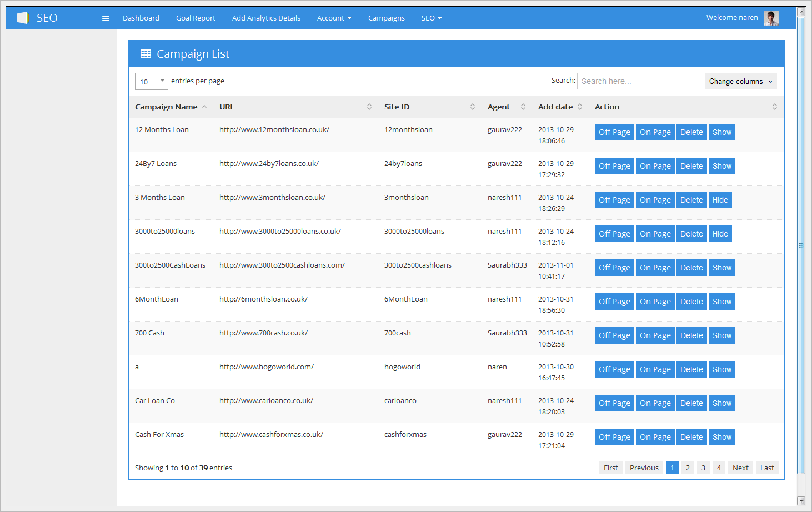Expand the Change columns dropdown

pos(740,81)
